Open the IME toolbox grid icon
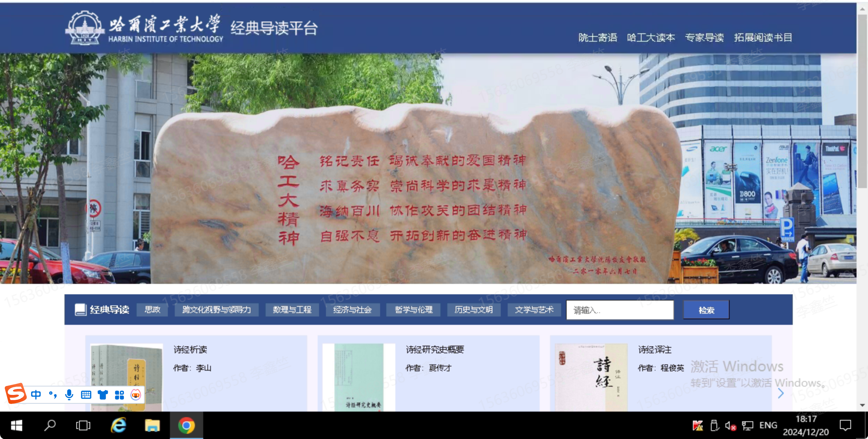 (119, 395)
